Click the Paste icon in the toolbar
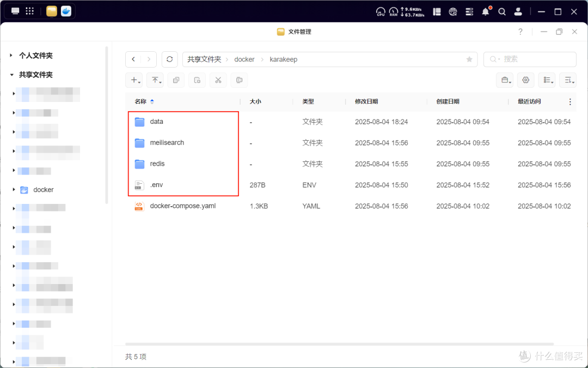This screenshot has width=588, height=368. coord(238,80)
